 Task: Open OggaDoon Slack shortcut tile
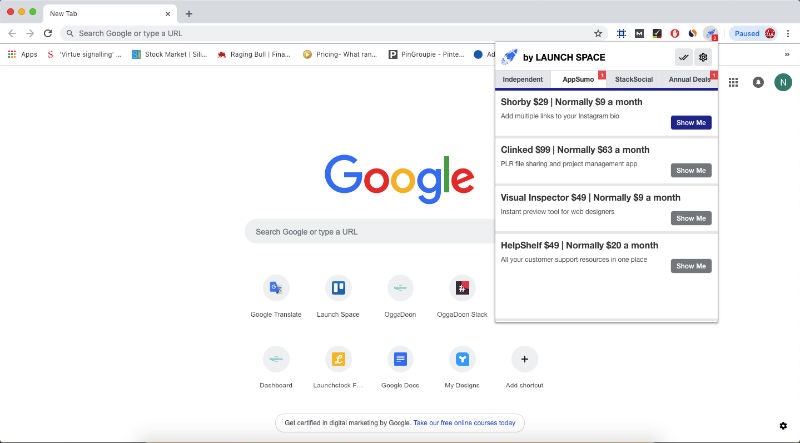coord(462,297)
